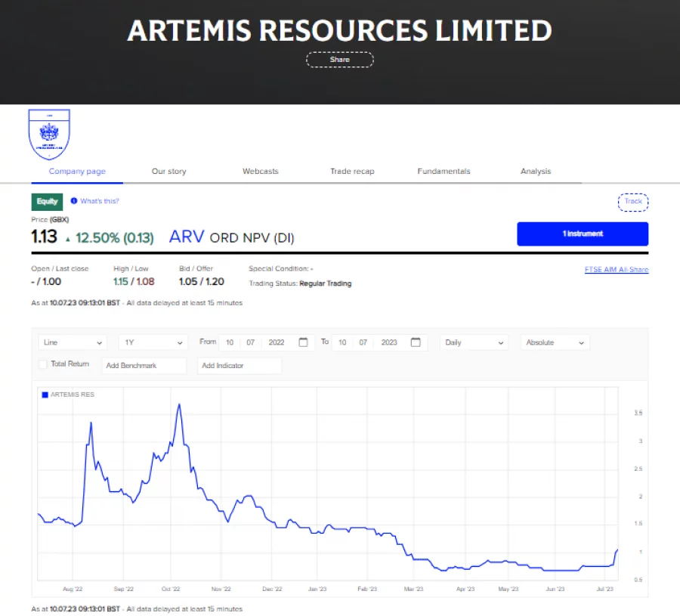The width and height of the screenshot is (680, 616).
Task: Switch to the Analysis tab
Action: point(536,172)
